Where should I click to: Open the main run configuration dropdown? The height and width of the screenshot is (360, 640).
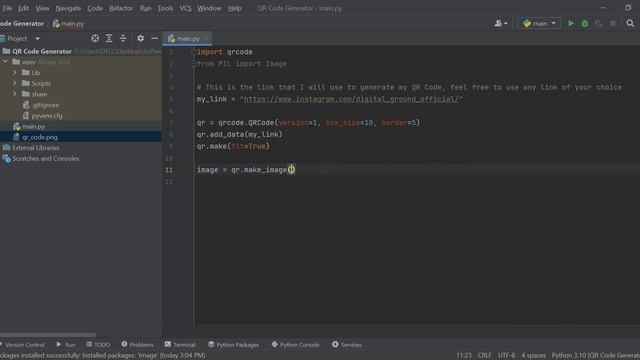[x=539, y=24]
